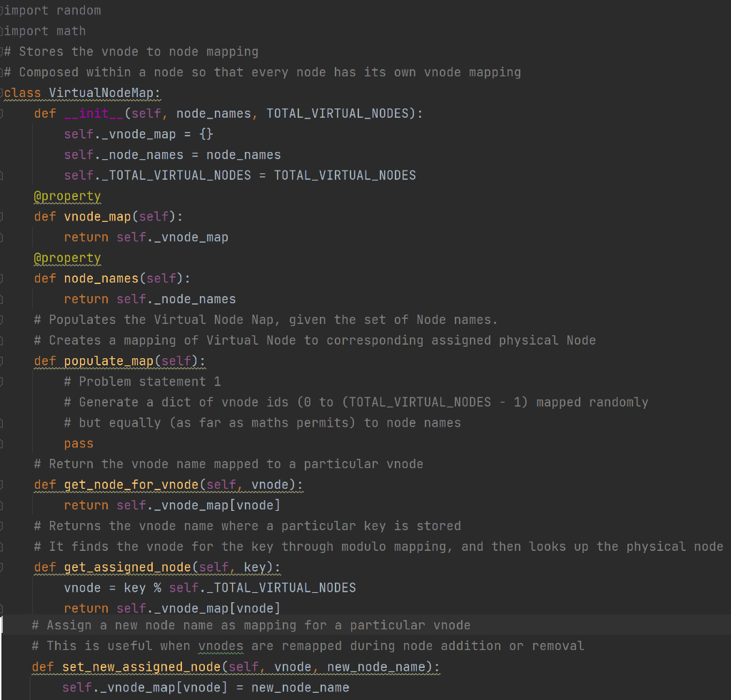Click the import math statement

click(44, 31)
